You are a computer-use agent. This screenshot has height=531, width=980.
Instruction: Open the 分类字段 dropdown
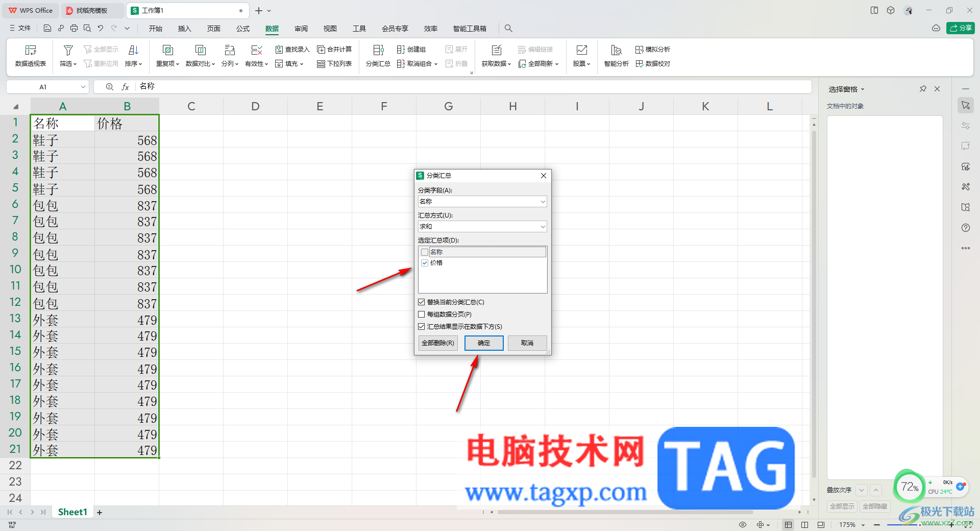[x=482, y=202]
